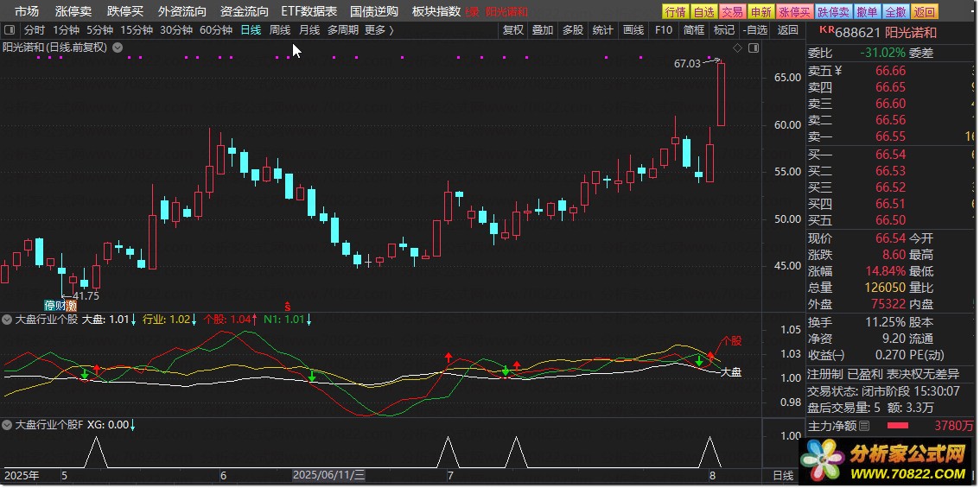The height and width of the screenshot is (488, 980).
Task: Expand the 大盘行业个股 indicator dropdown
Action: [7, 320]
